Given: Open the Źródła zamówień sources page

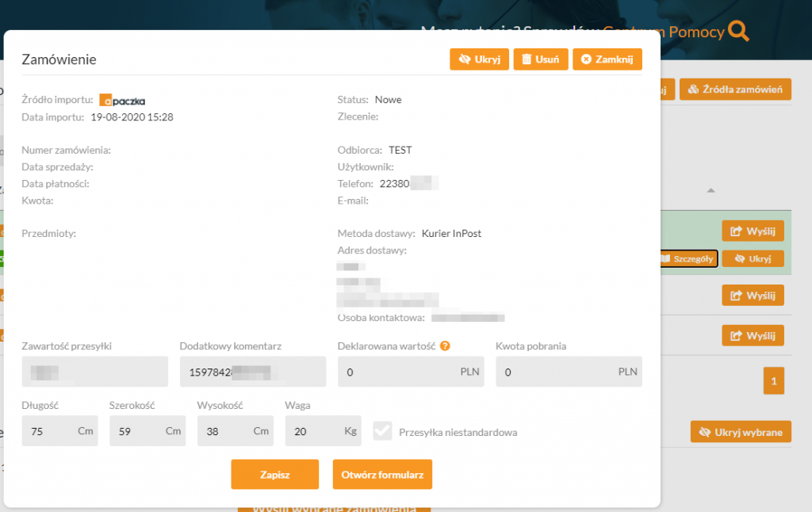Looking at the screenshot, I should point(735,89).
